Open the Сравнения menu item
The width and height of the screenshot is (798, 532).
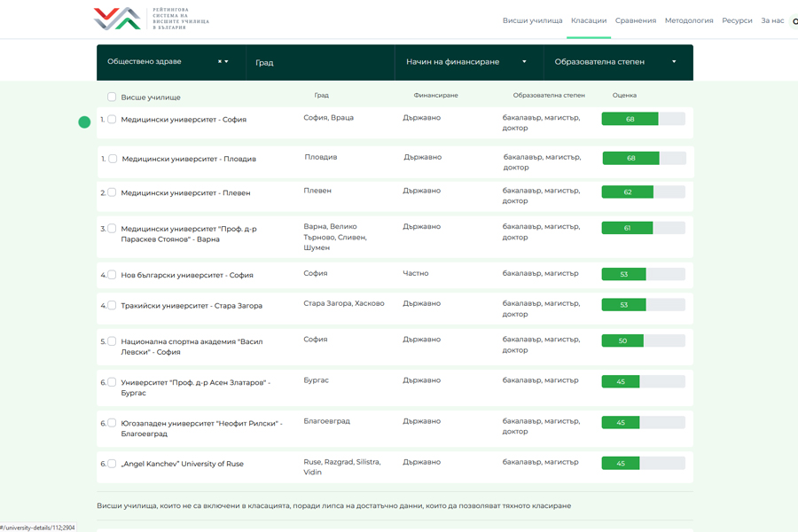click(635, 21)
